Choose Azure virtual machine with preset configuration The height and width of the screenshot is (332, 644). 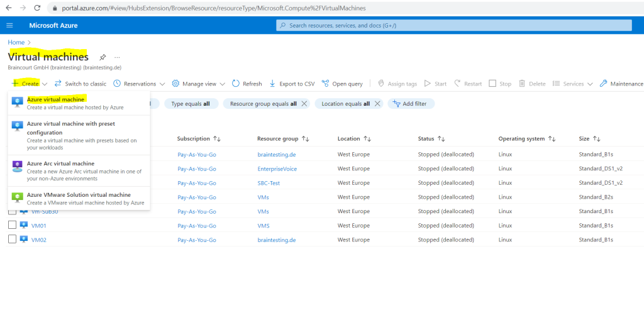(x=79, y=135)
